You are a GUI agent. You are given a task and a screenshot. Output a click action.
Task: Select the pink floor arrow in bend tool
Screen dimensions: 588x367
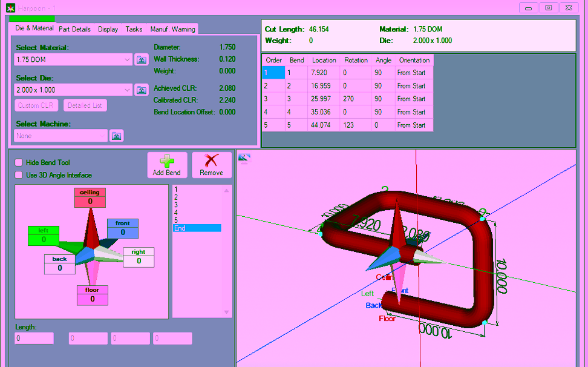(x=92, y=273)
